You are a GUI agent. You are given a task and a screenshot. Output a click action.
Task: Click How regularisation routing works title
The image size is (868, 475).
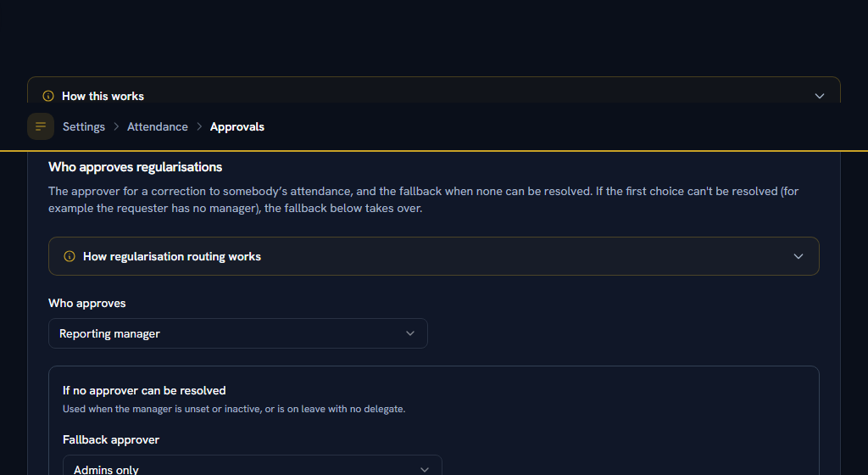tap(171, 256)
